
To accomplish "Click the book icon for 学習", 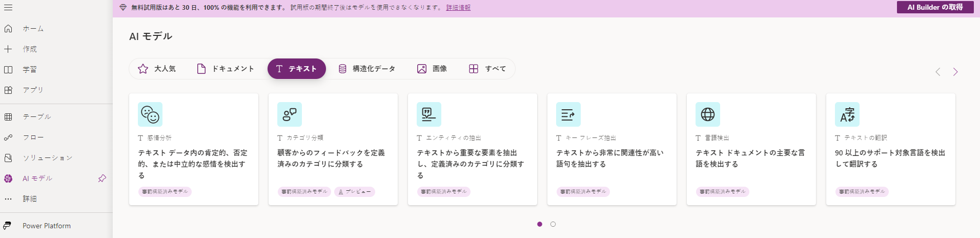I will coord(8,70).
